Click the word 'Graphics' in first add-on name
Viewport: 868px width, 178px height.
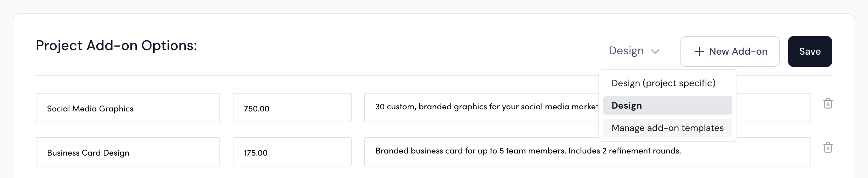[x=116, y=109]
